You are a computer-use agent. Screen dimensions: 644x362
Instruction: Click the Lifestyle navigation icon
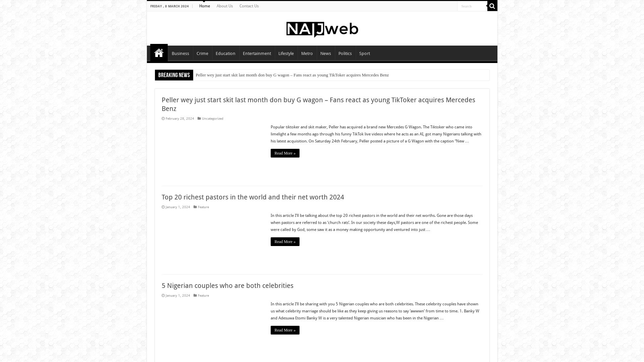286,53
